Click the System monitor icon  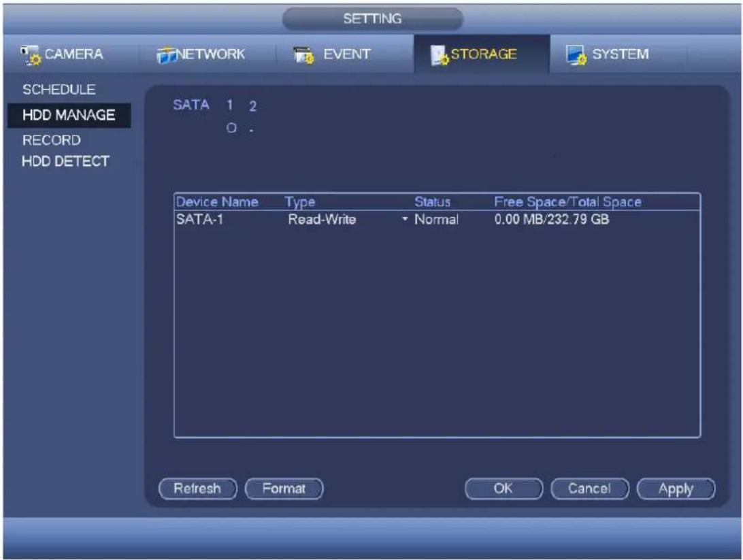[x=576, y=55]
